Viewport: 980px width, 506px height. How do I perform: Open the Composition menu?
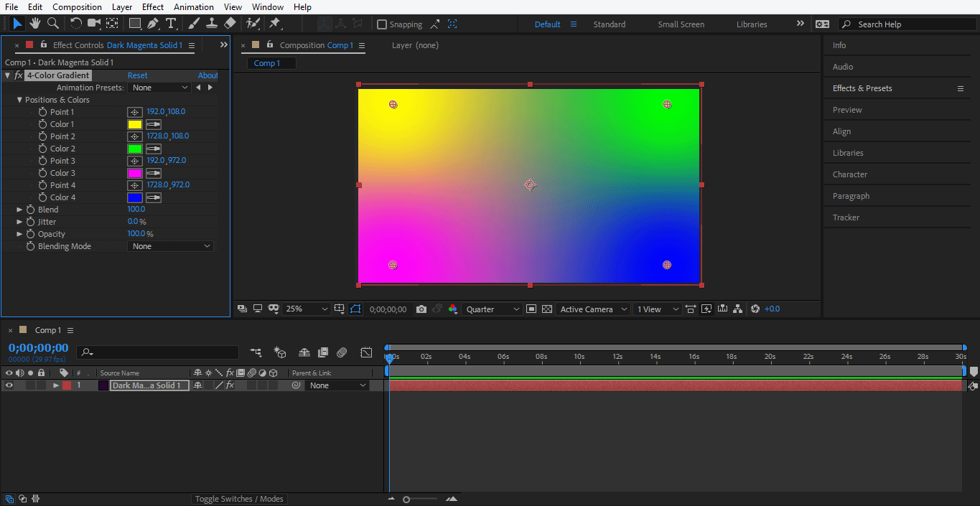(77, 7)
